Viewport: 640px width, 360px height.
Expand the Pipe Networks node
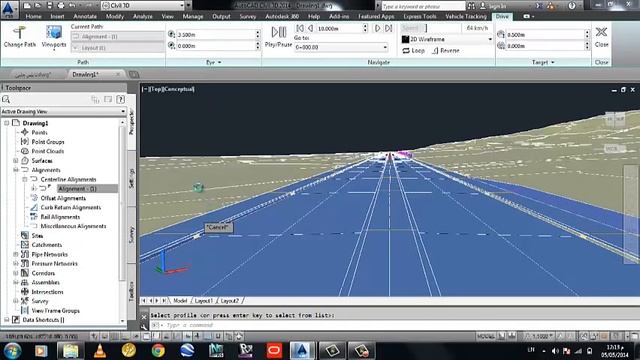[x=16, y=254]
